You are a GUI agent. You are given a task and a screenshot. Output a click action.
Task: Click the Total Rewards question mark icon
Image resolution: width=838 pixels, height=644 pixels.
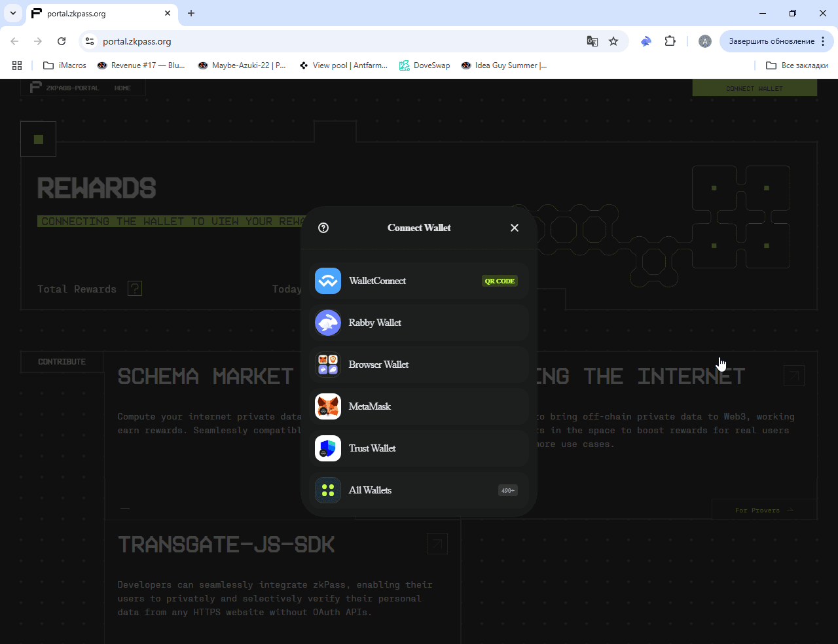click(x=135, y=288)
